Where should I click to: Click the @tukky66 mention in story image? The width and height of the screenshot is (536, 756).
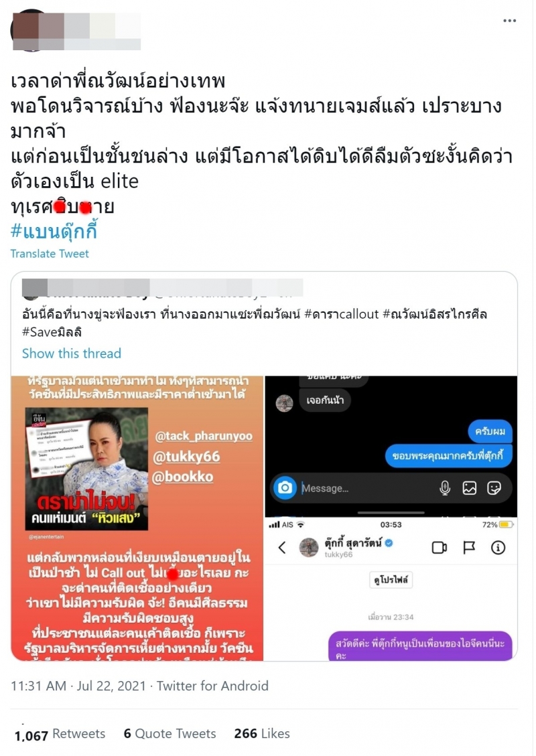click(186, 457)
